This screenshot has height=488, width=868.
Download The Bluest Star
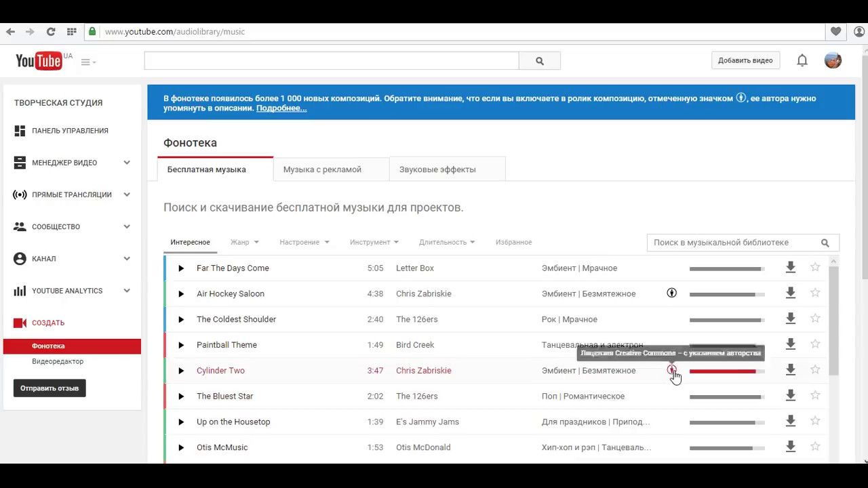coord(790,395)
